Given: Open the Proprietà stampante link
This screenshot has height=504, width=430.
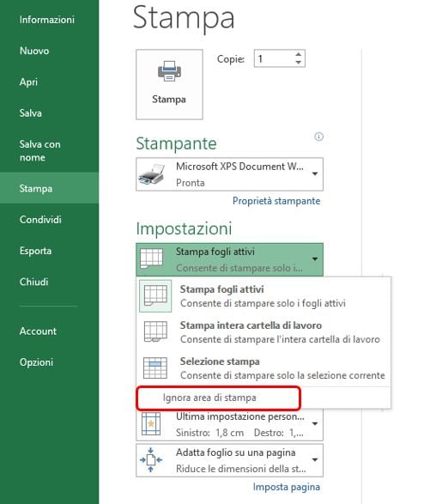Looking at the screenshot, I should click(276, 201).
